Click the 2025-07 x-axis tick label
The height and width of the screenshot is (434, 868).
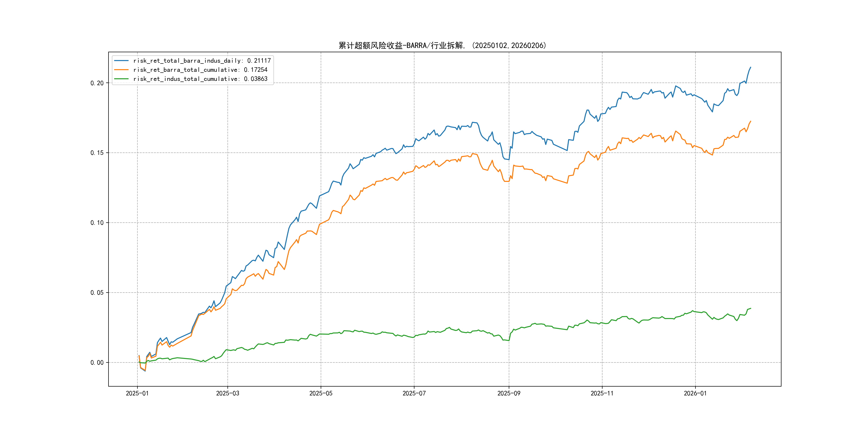[414, 394]
